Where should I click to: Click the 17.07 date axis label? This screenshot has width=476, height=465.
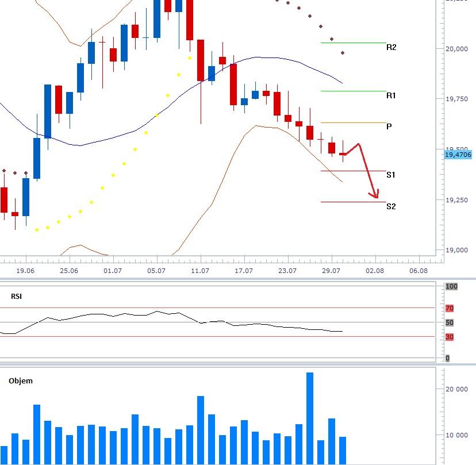tap(244, 271)
